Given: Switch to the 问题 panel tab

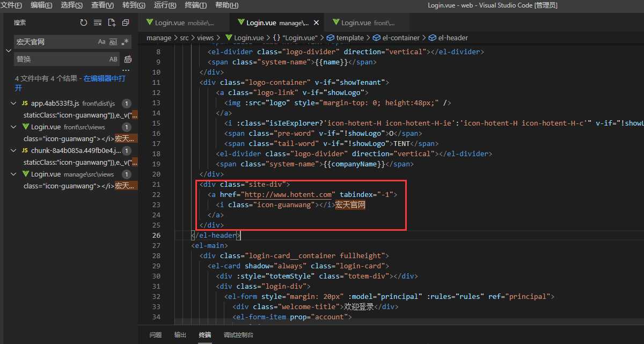Looking at the screenshot, I should [x=156, y=335].
